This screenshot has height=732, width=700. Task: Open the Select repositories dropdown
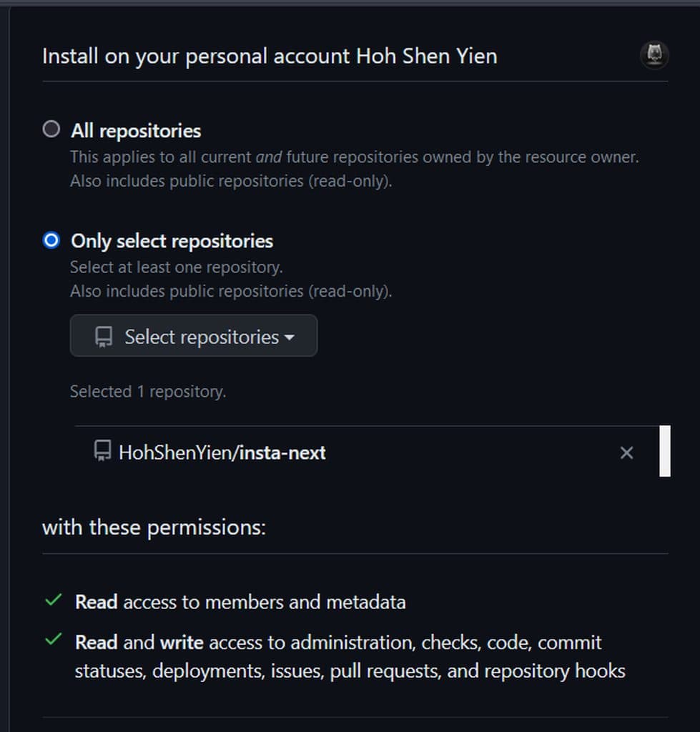pos(193,336)
